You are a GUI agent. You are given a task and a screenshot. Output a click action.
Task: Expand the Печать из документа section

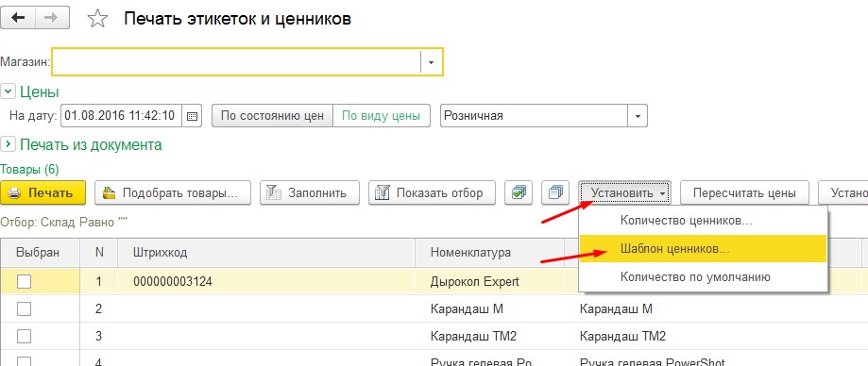coord(8,145)
